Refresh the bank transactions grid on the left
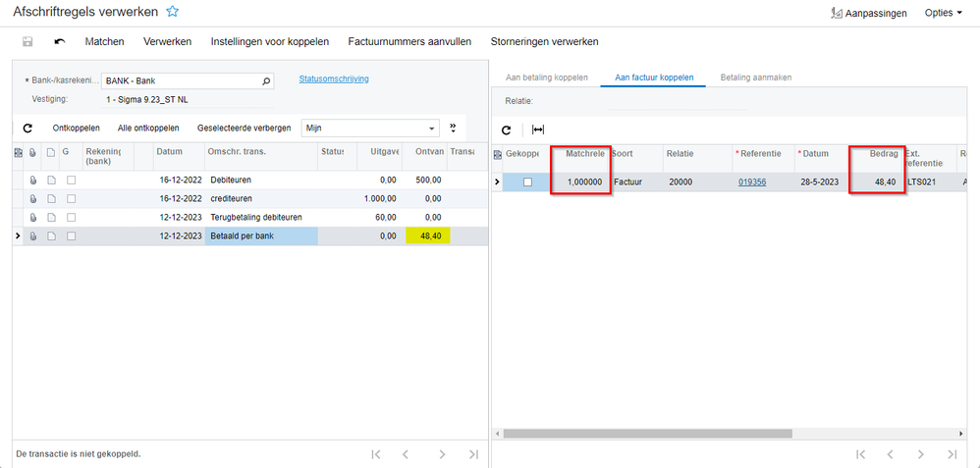 coord(27,129)
